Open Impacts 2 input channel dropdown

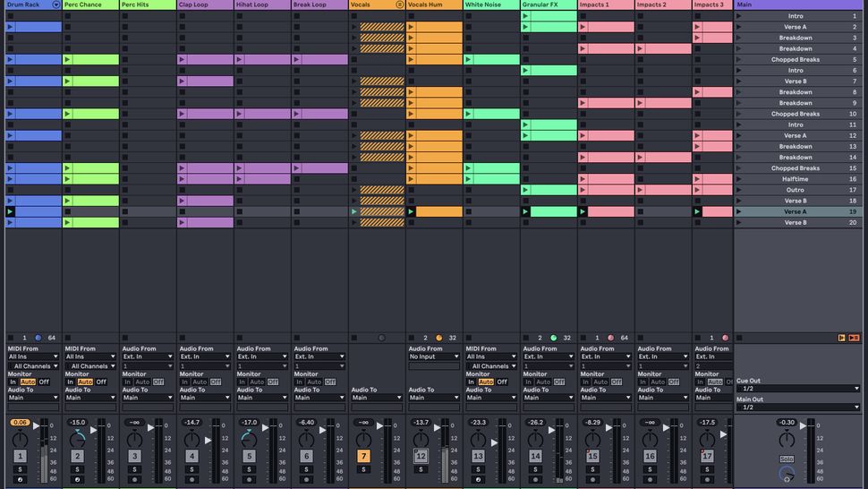tap(662, 366)
